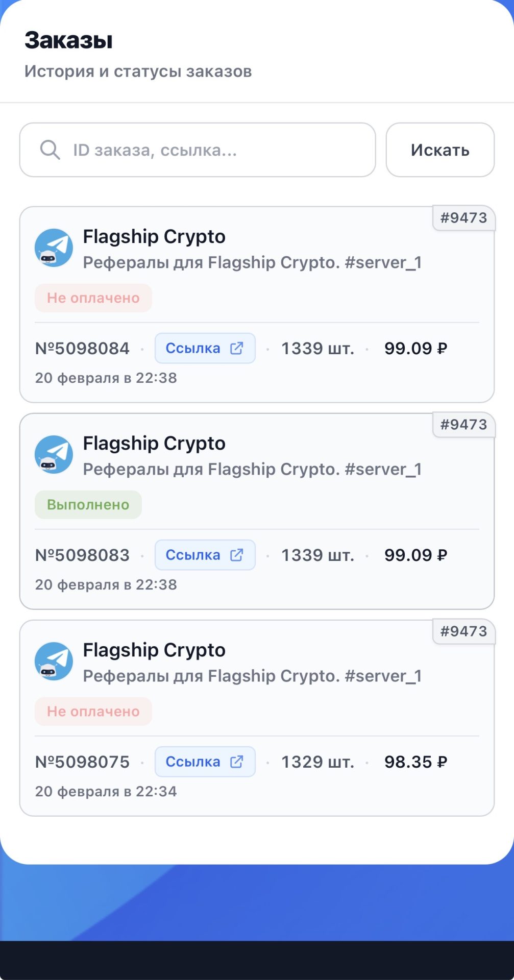Click the Выполнено status badge
514x980 pixels.
click(x=88, y=505)
